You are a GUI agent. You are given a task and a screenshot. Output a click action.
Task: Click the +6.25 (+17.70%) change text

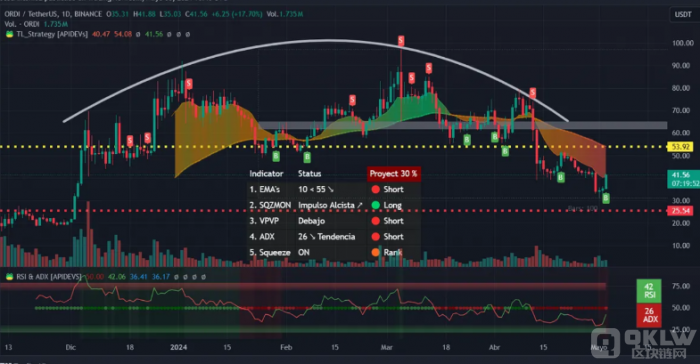pyautogui.click(x=237, y=14)
